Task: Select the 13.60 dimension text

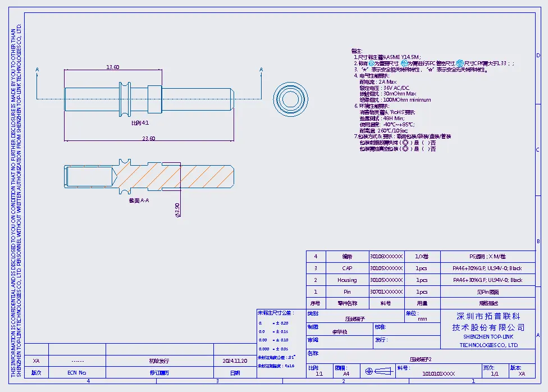Action: pyautogui.click(x=112, y=67)
